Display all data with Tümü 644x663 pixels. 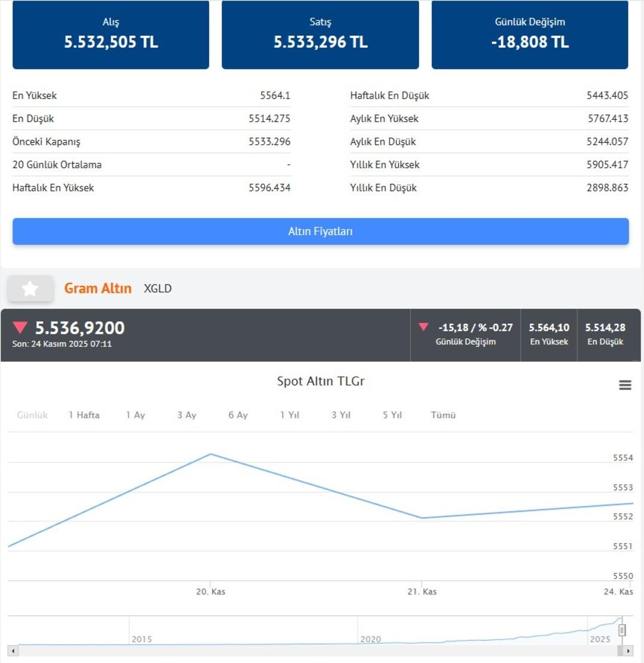443,415
